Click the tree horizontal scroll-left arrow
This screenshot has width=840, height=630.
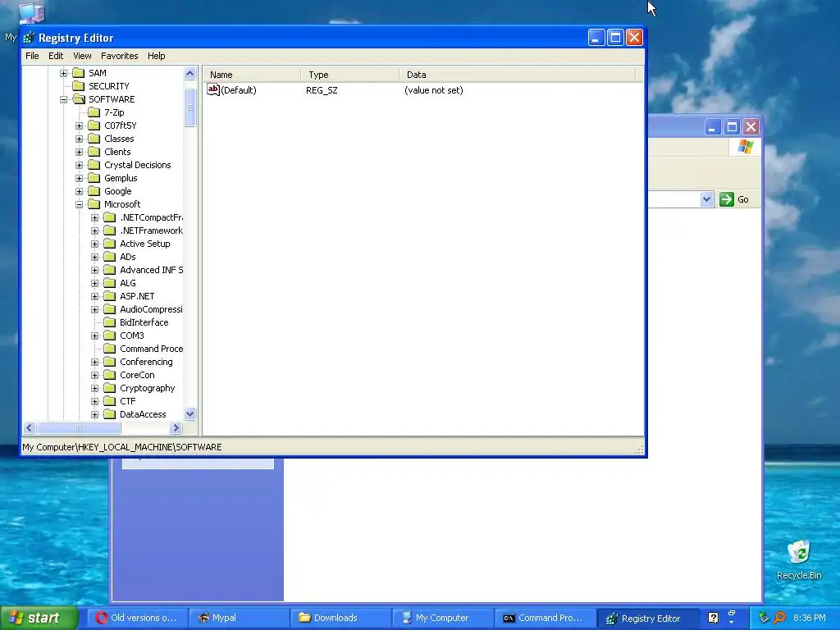point(30,428)
